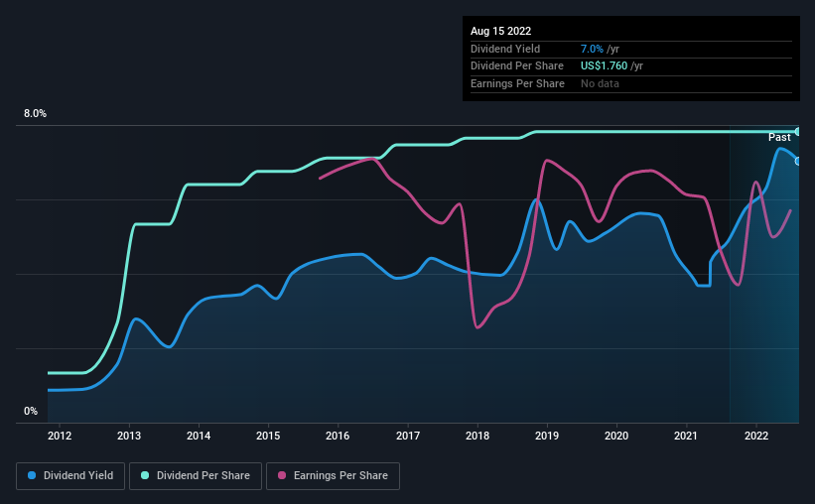Select the 2015 x-axis label
This screenshot has height=504, width=815.
tap(268, 436)
